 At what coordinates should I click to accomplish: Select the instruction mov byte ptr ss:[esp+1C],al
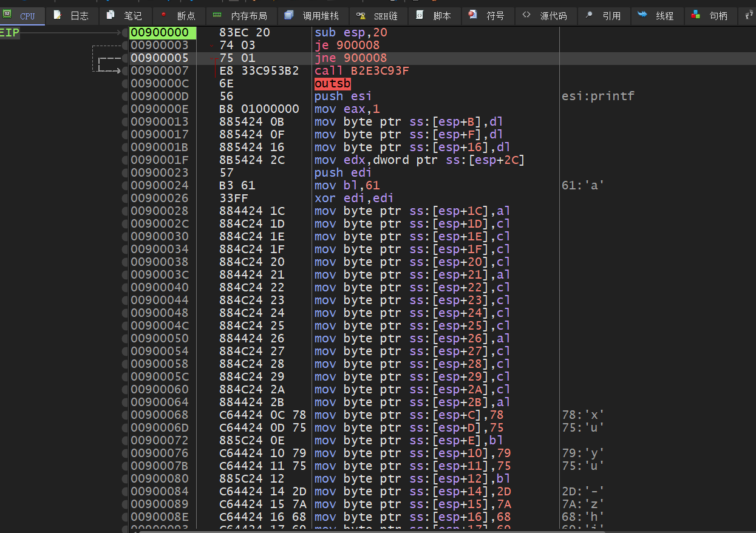pyautogui.click(x=412, y=211)
